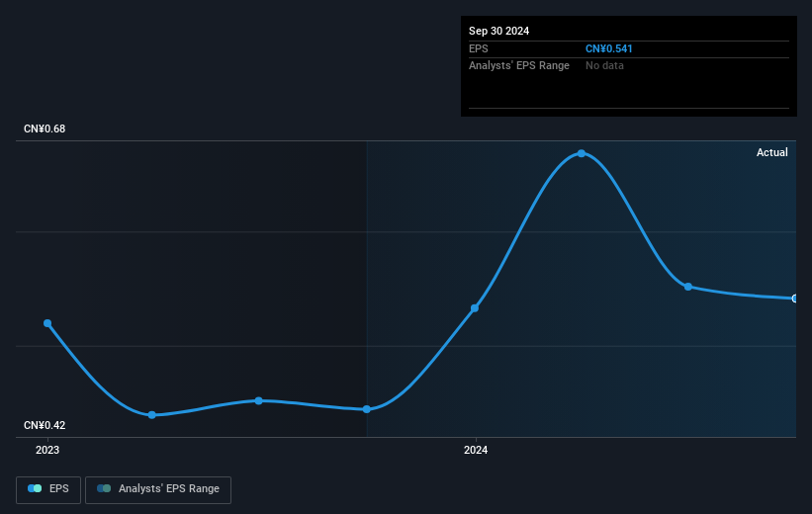Click the Sep 30 2024 tooltip date
This screenshot has height=514, width=812.
click(499, 31)
